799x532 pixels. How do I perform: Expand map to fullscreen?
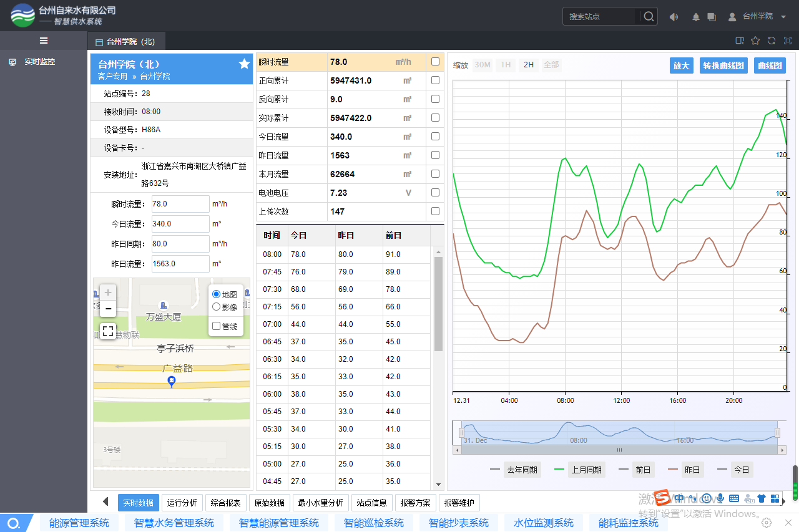tap(108, 331)
